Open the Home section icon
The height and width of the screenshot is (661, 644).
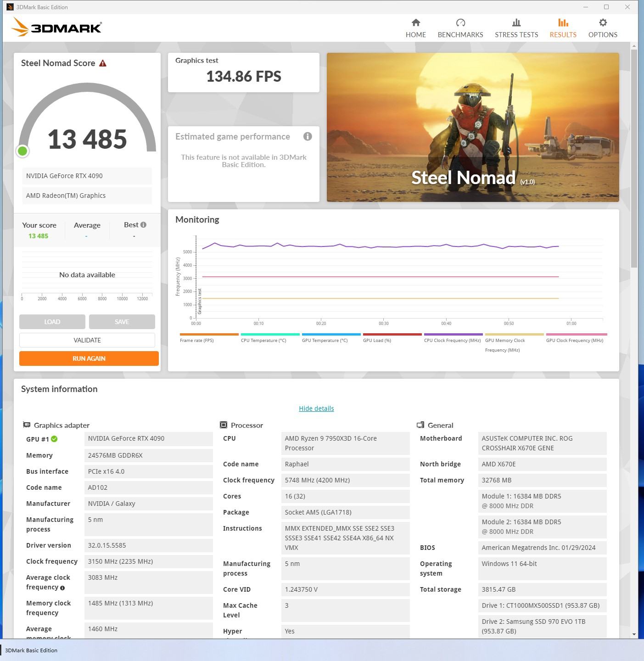click(416, 22)
